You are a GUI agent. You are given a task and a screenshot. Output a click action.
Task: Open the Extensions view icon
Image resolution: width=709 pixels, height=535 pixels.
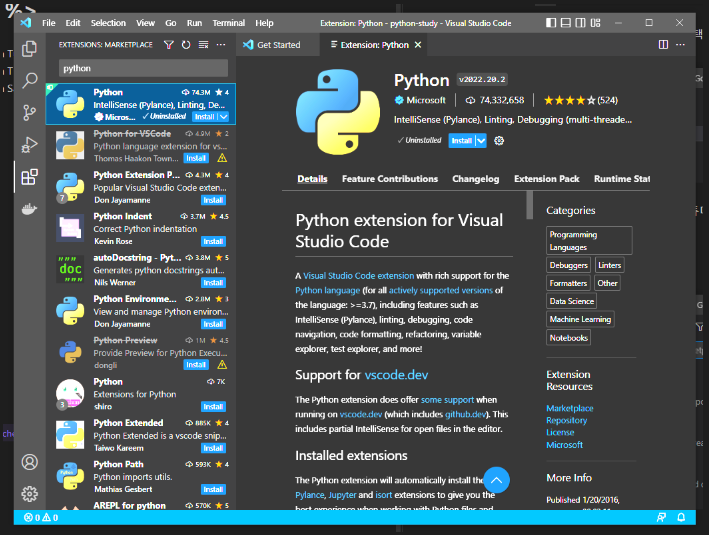[29, 177]
